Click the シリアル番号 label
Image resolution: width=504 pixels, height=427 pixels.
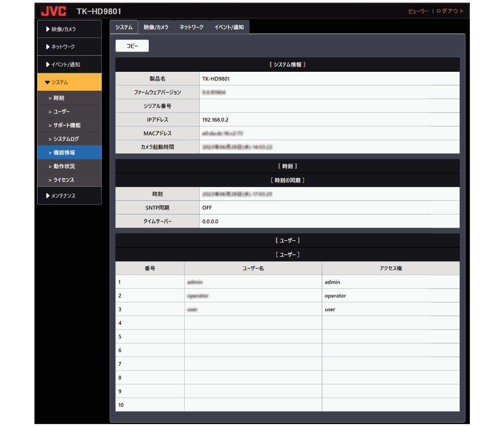pos(157,106)
